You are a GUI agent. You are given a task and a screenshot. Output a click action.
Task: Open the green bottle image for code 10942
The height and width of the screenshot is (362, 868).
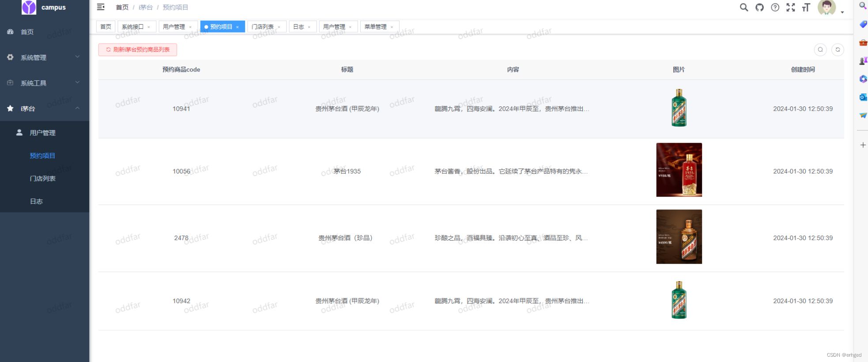679,300
